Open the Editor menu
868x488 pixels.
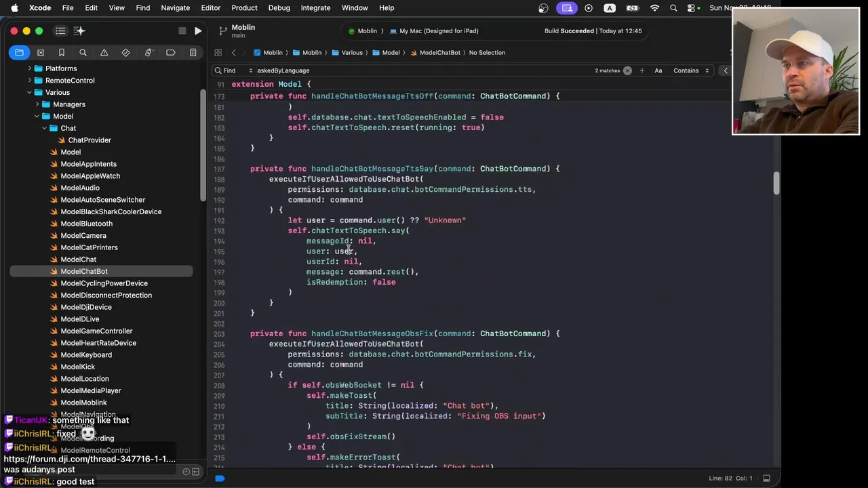click(x=210, y=7)
